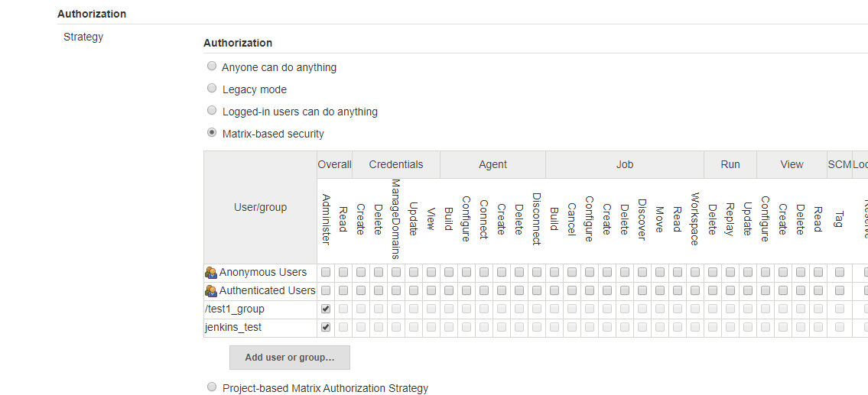This screenshot has height=395, width=868.
Task: Check Job Build for Authenticated Users
Action: point(554,290)
